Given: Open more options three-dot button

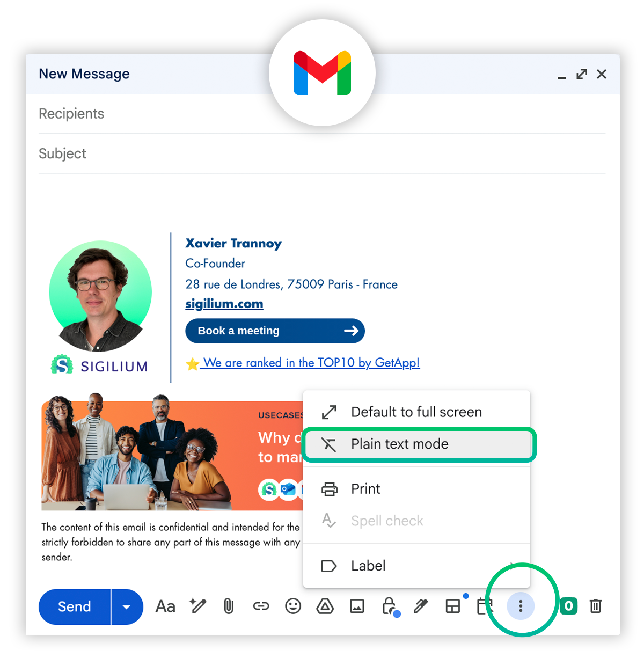Looking at the screenshot, I should (521, 606).
